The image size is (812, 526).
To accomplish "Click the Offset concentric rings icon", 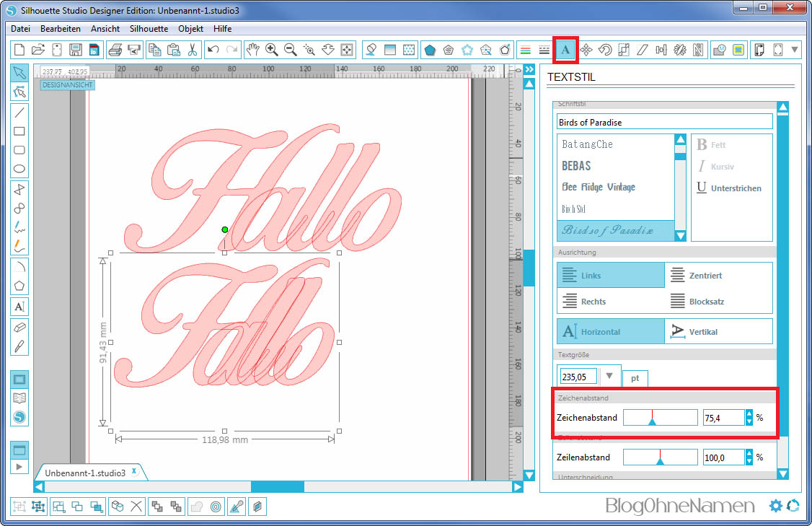I will click(216, 507).
